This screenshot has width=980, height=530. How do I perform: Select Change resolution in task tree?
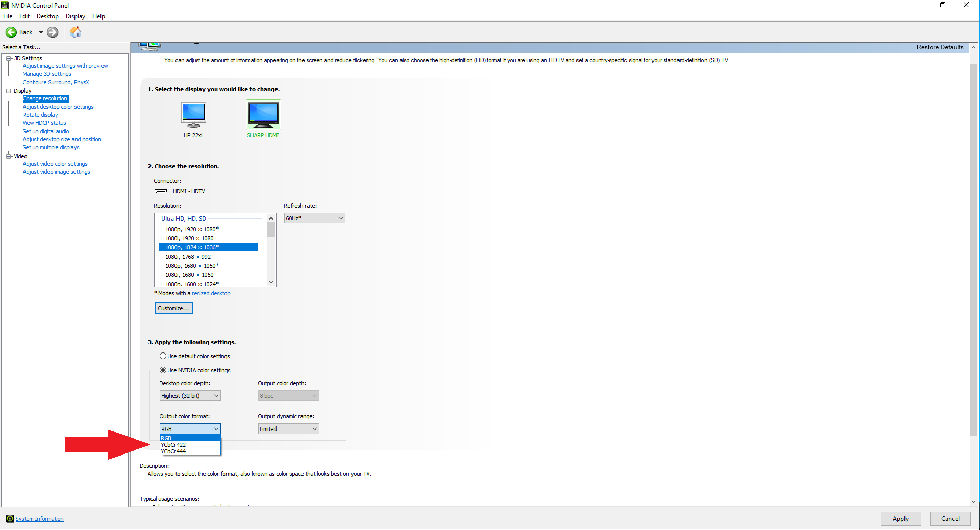point(45,98)
